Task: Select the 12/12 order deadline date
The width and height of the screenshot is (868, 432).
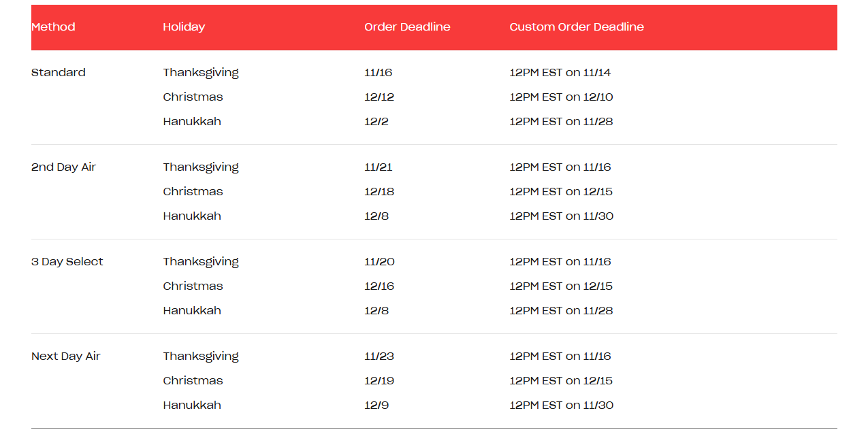Action: coord(379,97)
